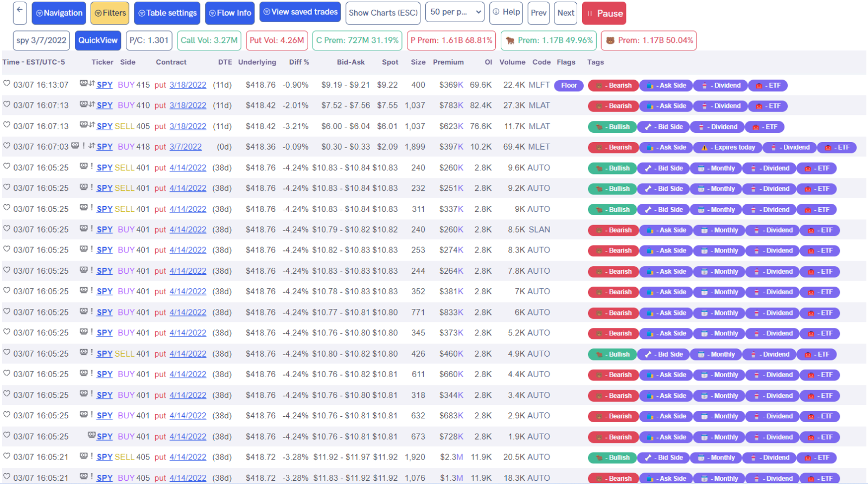This screenshot has width=868, height=484.
Task: Toggle the heart on the $2.3M premium trade
Action: [x=7, y=456]
